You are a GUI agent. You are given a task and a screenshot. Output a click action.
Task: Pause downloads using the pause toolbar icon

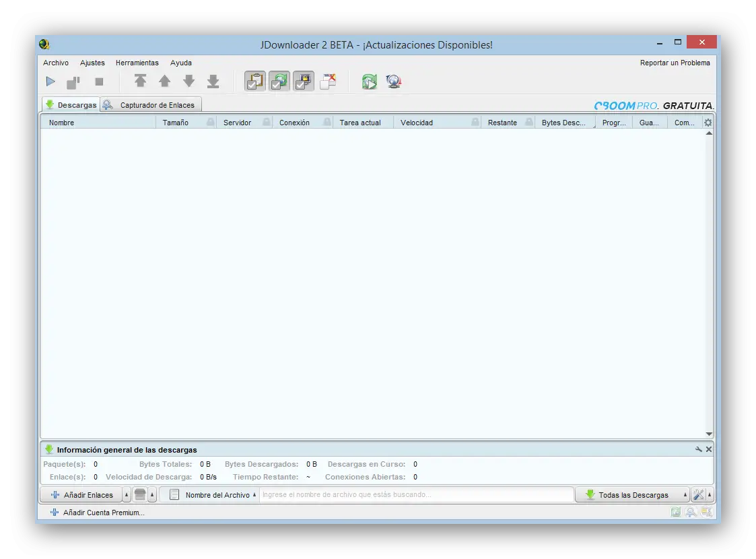coord(73,82)
